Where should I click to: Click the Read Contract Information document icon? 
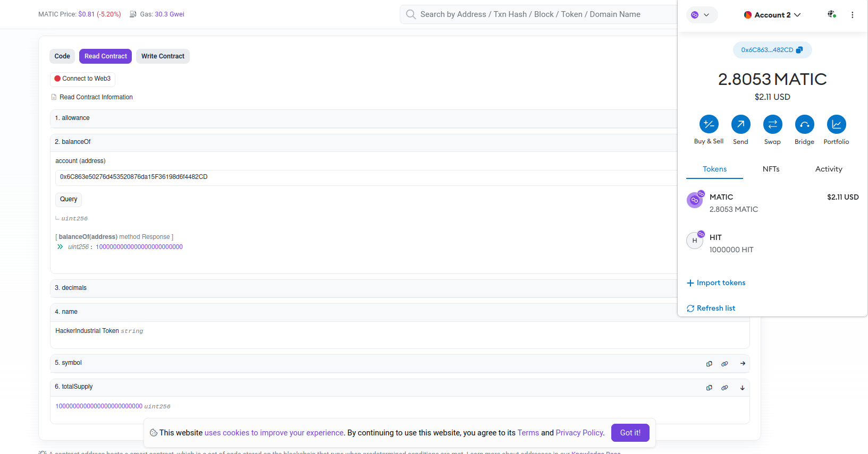[x=54, y=97]
